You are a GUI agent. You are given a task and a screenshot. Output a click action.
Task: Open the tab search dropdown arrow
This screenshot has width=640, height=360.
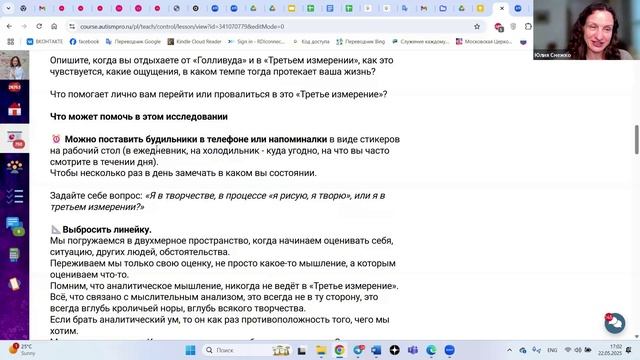click(8, 8)
